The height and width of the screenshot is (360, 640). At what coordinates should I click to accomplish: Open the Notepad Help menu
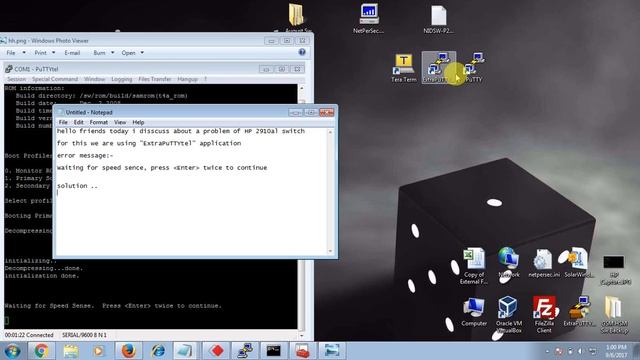pos(138,122)
